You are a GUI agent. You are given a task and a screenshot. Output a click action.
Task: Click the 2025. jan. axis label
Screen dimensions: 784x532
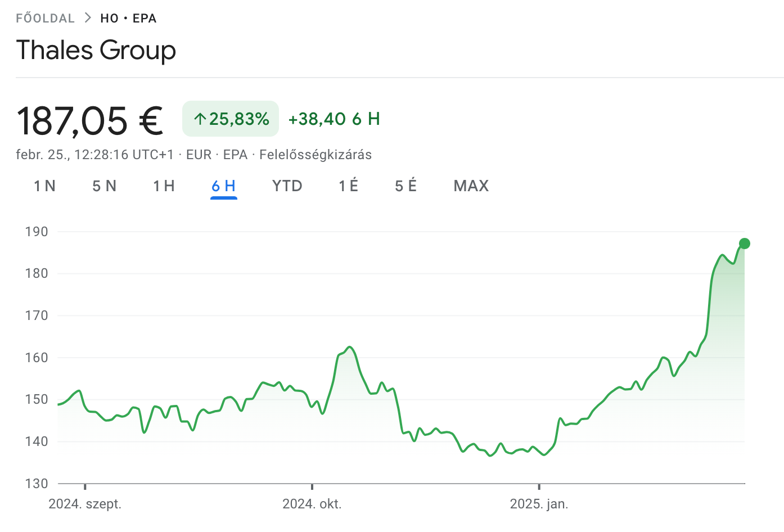coord(539,504)
